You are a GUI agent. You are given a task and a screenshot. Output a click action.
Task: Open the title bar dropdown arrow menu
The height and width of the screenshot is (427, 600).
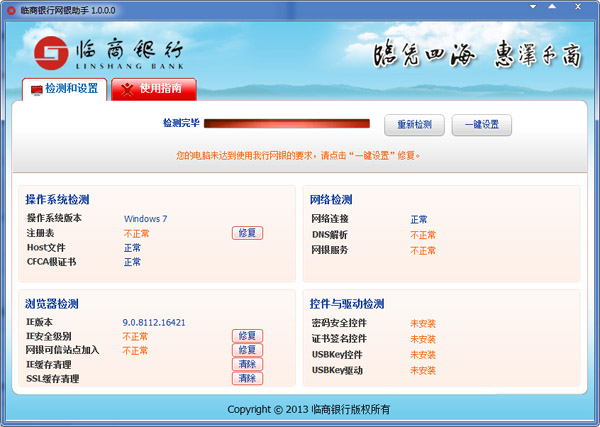533,7
